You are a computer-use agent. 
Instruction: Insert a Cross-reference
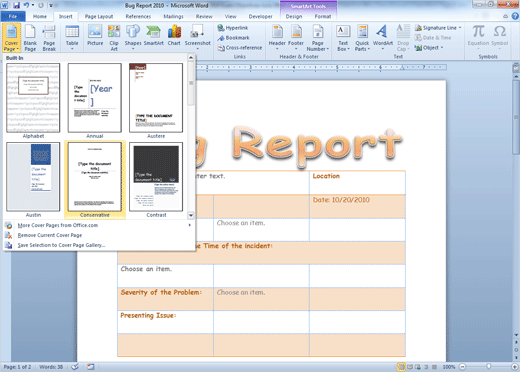[x=240, y=48]
